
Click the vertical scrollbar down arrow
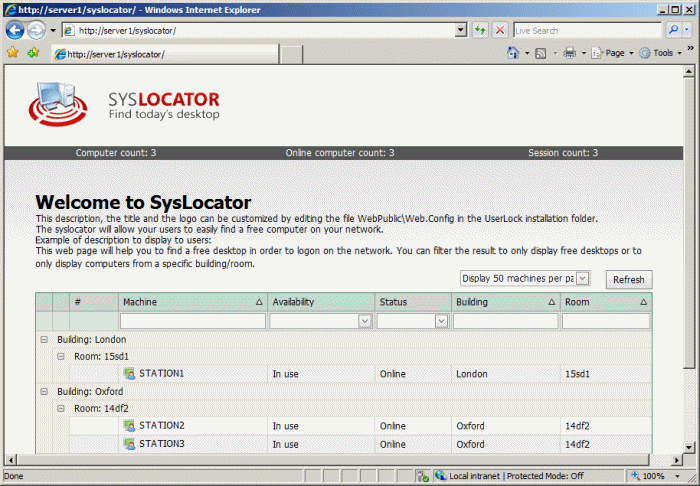pos(689,447)
